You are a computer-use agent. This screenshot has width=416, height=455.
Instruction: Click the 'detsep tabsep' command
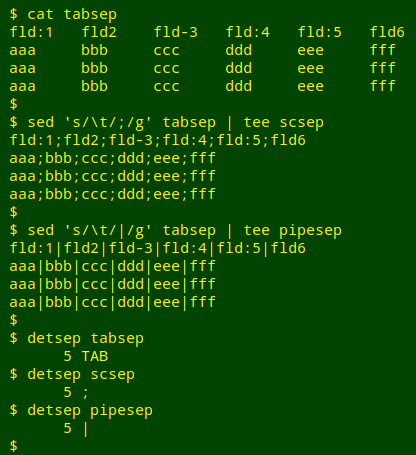tap(85, 338)
